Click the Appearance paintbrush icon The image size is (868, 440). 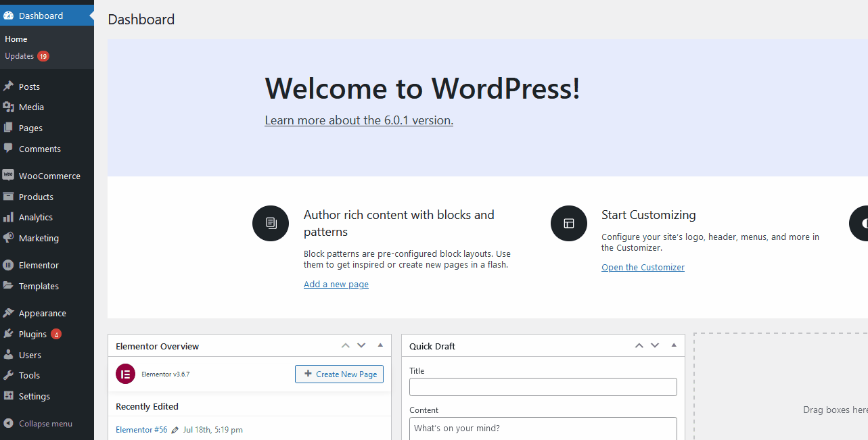(x=8, y=313)
